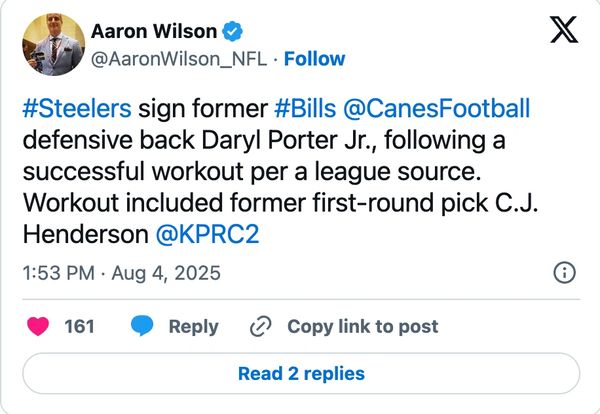Click the tweet info icon
This screenshot has height=414, width=600.
pos(563,272)
